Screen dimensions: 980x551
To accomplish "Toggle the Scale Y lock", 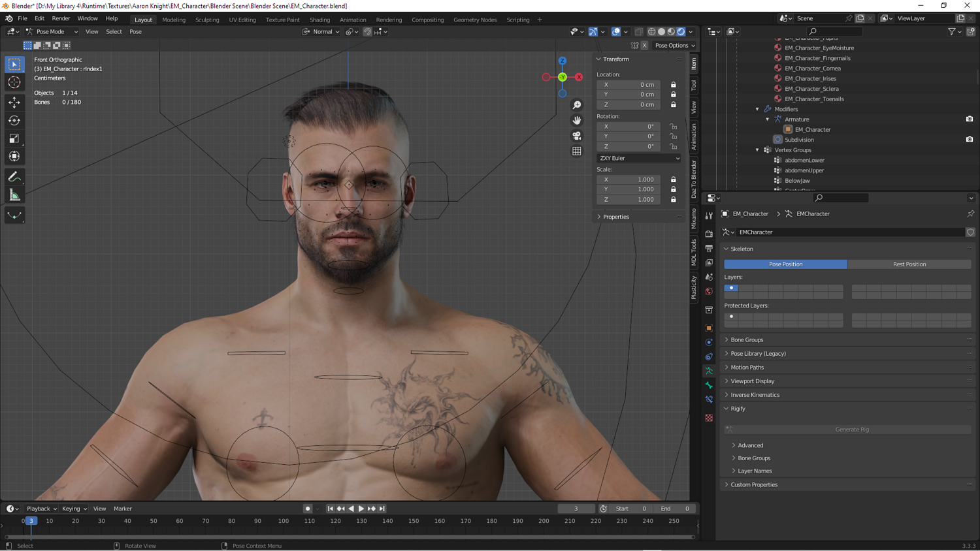I will (674, 189).
